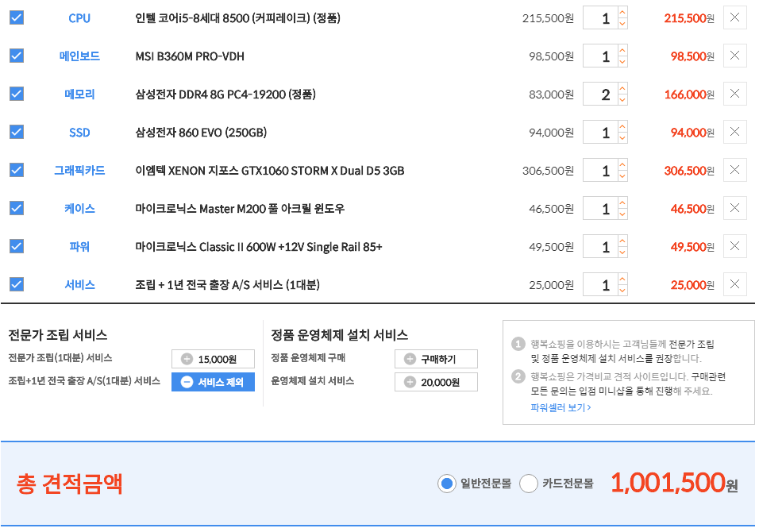Decrease SSD quantity with down arrow

pos(622,137)
